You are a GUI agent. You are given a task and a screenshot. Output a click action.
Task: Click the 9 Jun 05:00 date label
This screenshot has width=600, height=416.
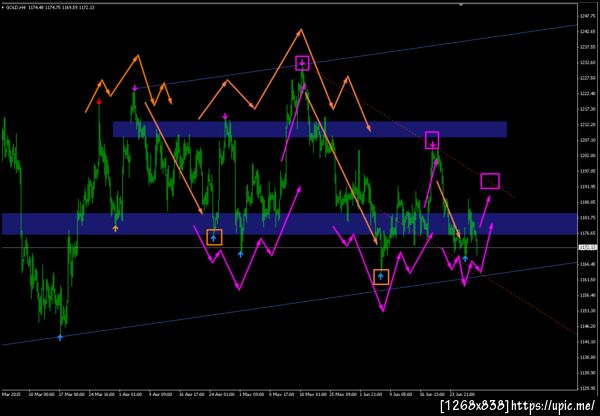pyautogui.click(x=401, y=394)
